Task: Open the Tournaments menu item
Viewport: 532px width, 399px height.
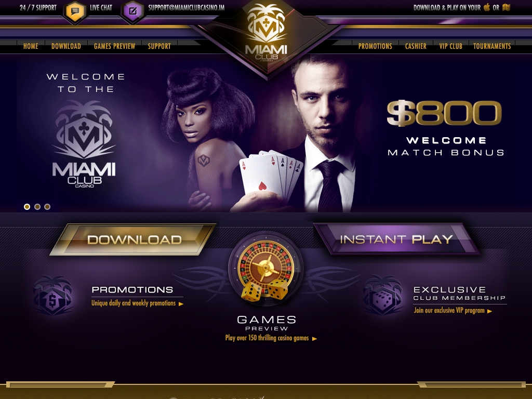Action: click(x=492, y=46)
